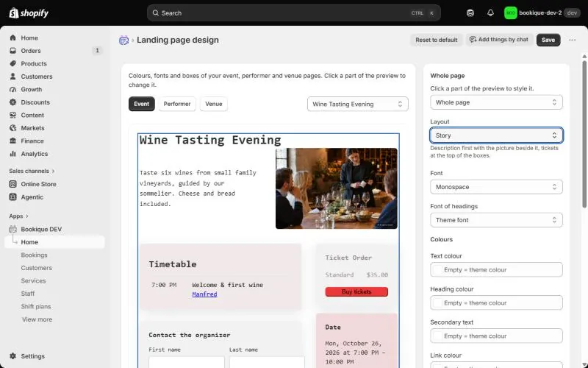
Task: Click Reset to default
Action: click(x=436, y=40)
